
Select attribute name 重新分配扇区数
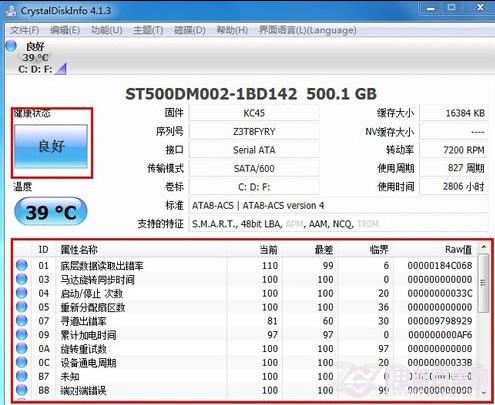pyautogui.click(x=93, y=307)
